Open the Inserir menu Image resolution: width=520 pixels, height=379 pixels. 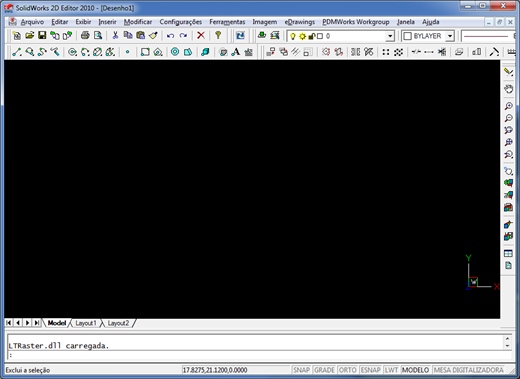point(107,22)
